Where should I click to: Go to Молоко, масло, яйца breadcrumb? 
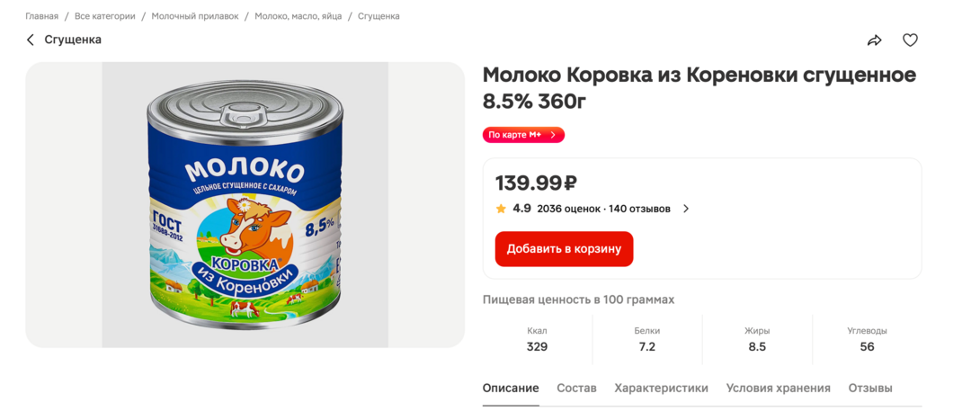(298, 16)
